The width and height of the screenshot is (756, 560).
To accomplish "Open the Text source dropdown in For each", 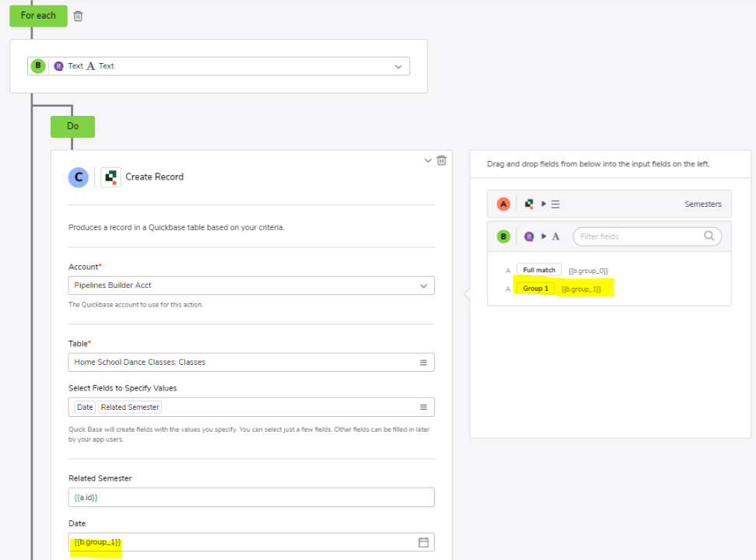I will click(398, 67).
